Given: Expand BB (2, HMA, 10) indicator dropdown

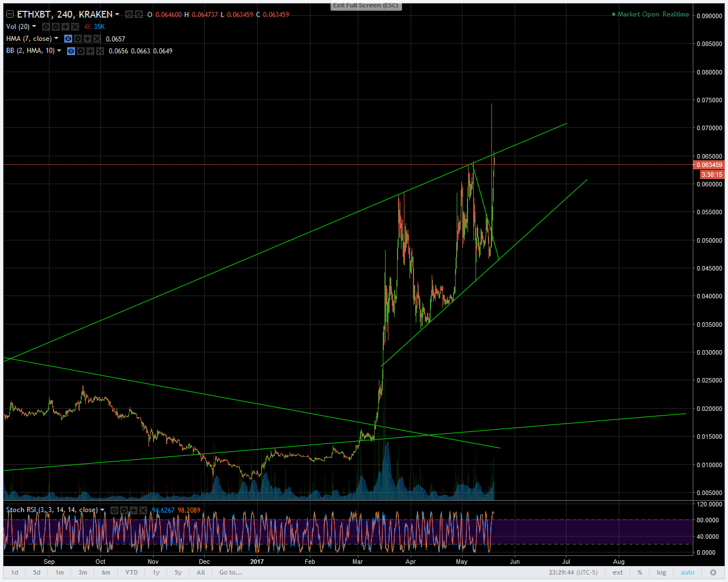Looking at the screenshot, I should coord(59,51).
